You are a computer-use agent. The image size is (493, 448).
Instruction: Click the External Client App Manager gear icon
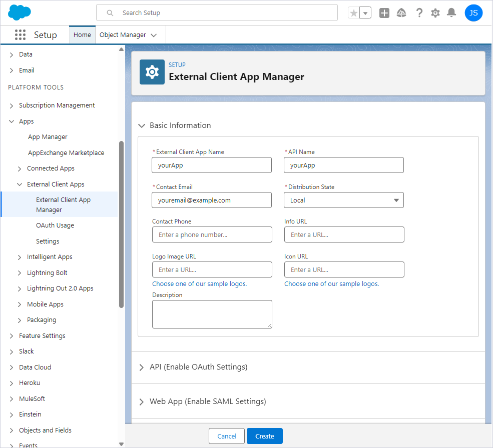[x=152, y=72]
